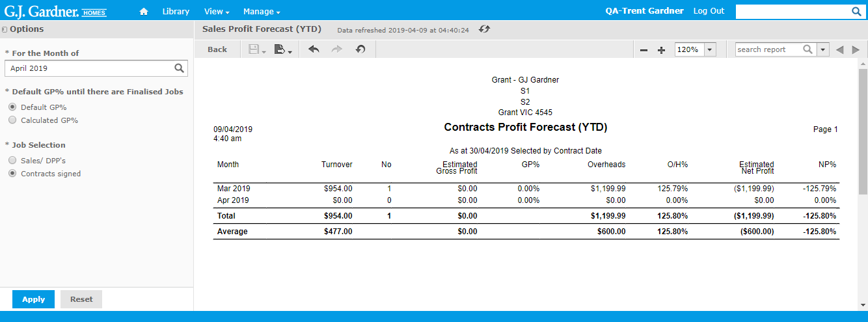868x322 pixels.
Task: Click the Mar 2019 row label
Action: (x=234, y=189)
